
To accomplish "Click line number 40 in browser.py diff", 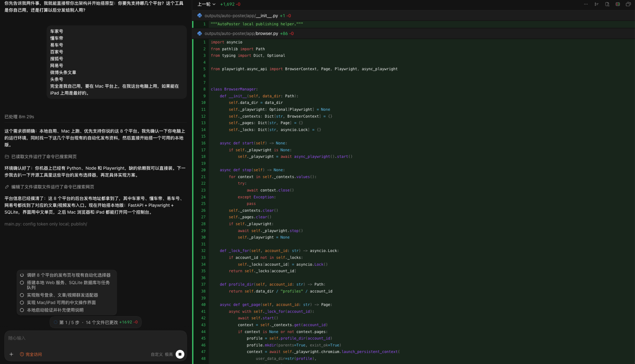I will click(x=203, y=305).
